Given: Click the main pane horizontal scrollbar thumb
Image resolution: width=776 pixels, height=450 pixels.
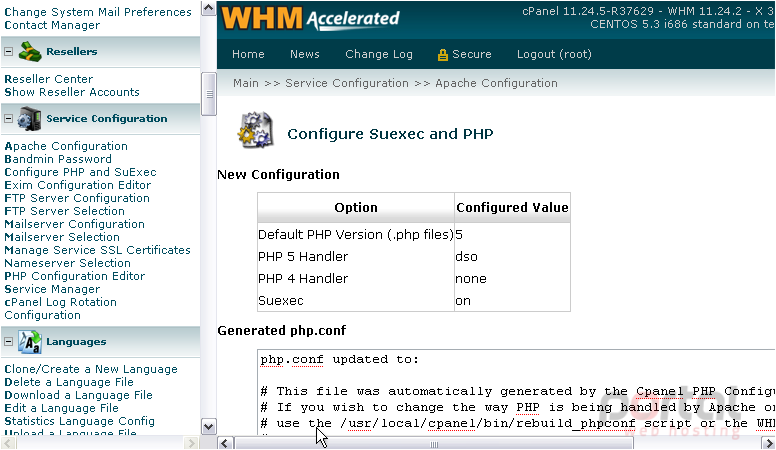Looking at the screenshot, I should click(x=434, y=443).
